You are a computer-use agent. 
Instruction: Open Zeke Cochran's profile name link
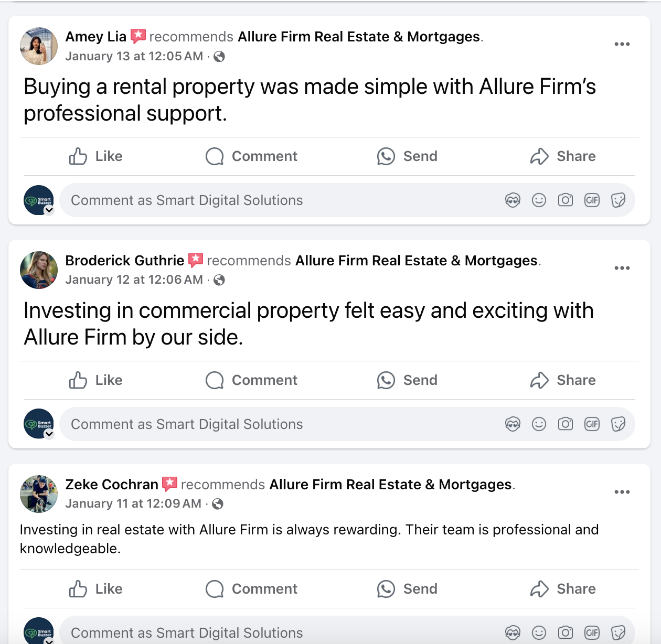[x=112, y=485]
